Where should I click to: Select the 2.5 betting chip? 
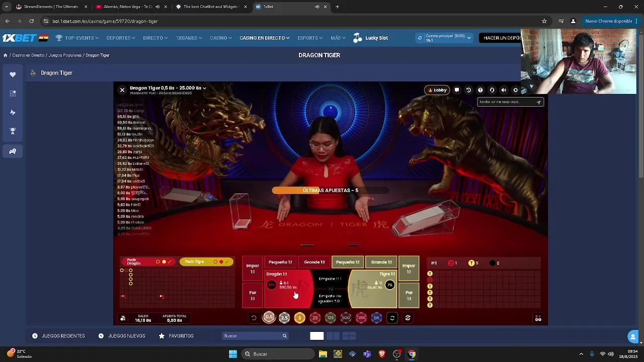coord(284,318)
